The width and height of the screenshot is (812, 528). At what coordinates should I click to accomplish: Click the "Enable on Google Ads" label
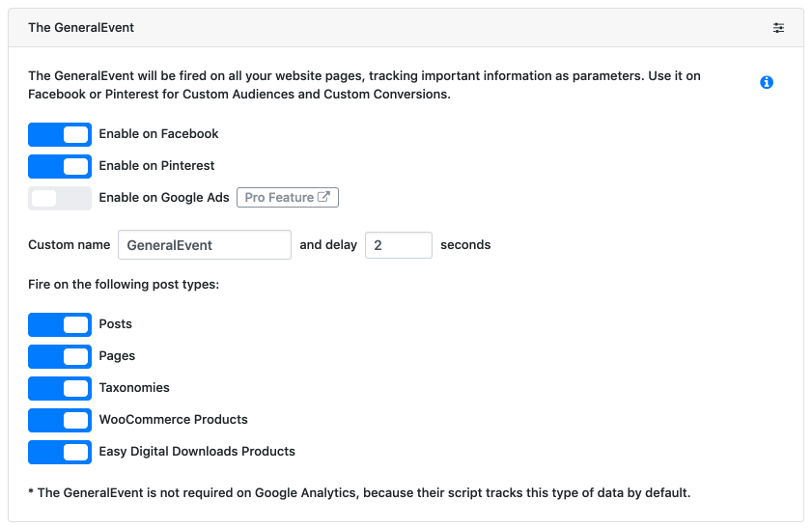pos(163,197)
